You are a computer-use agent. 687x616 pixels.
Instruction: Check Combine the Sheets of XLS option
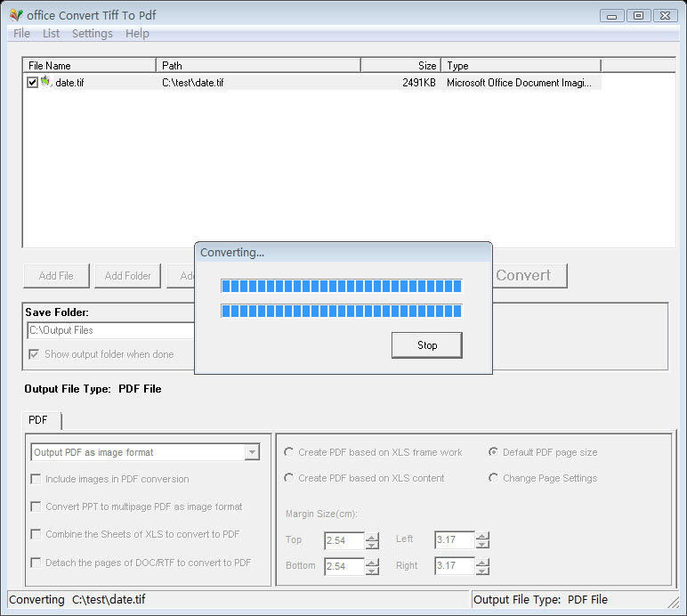[36, 534]
